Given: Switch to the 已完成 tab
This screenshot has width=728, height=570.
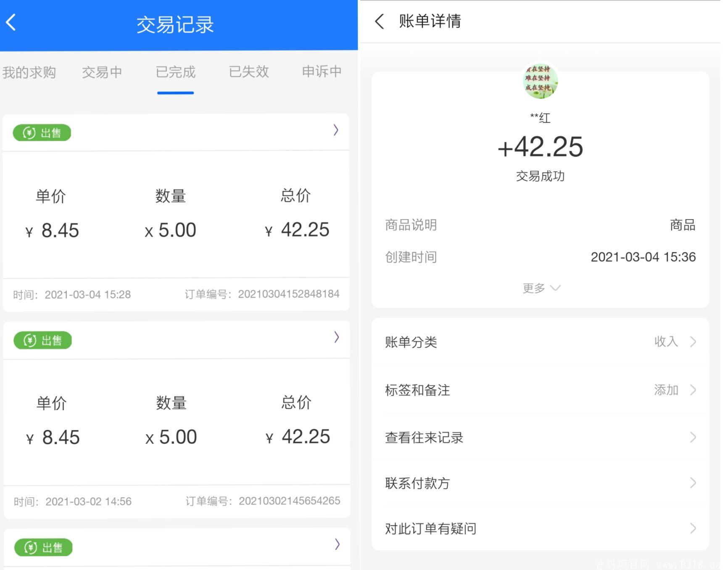Looking at the screenshot, I should click(175, 72).
